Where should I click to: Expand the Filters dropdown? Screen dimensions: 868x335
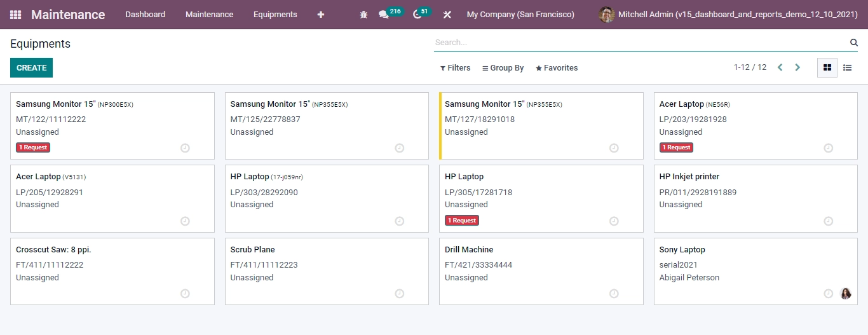[456, 68]
